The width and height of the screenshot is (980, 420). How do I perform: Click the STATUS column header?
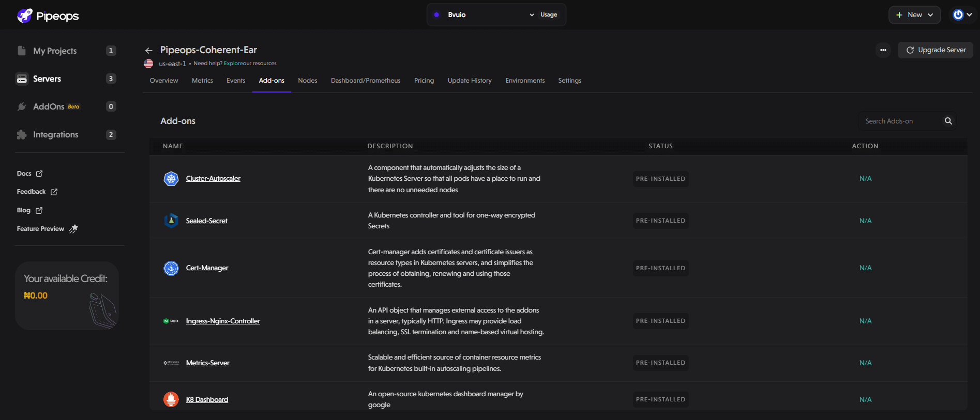661,146
